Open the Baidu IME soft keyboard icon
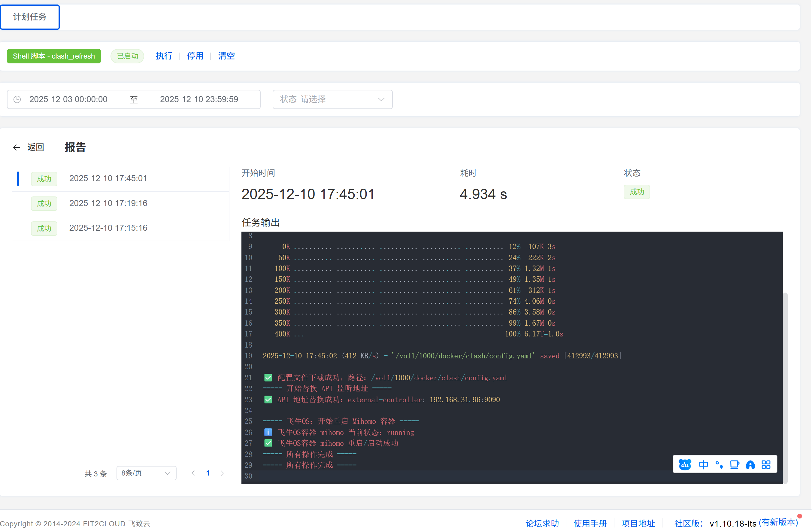The width and height of the screenshot is (812, 532). (735, 464)
